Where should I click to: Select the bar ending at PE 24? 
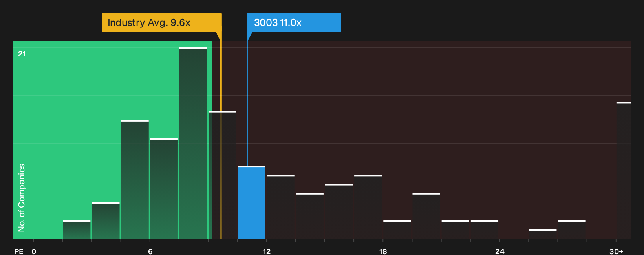point(485,229)
